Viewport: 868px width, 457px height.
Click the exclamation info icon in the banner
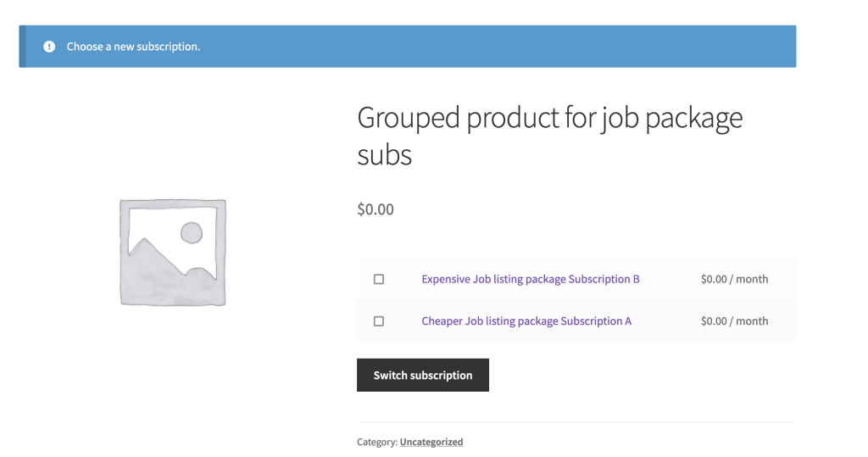click(x=49, y=47)
